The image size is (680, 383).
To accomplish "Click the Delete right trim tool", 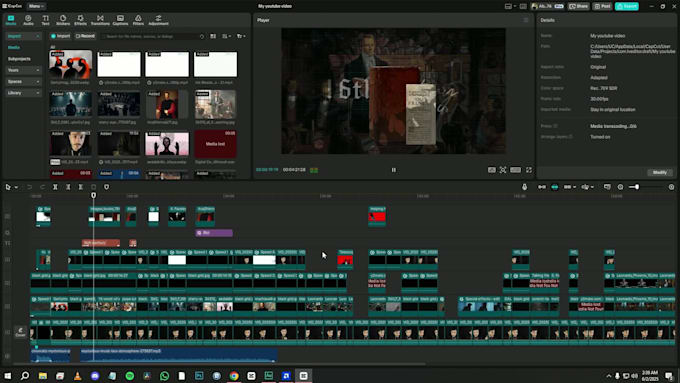I will 81,187.
